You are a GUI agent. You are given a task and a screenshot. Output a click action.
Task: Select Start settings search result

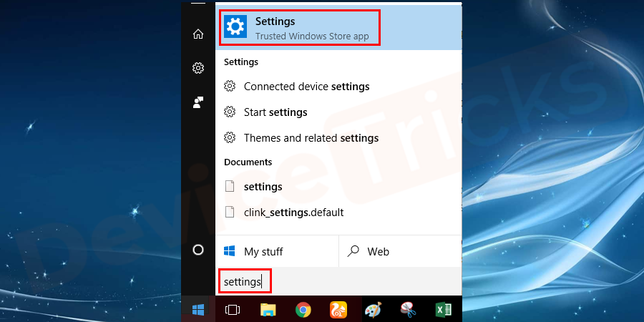pyautogui.click(x=275, y=112)
